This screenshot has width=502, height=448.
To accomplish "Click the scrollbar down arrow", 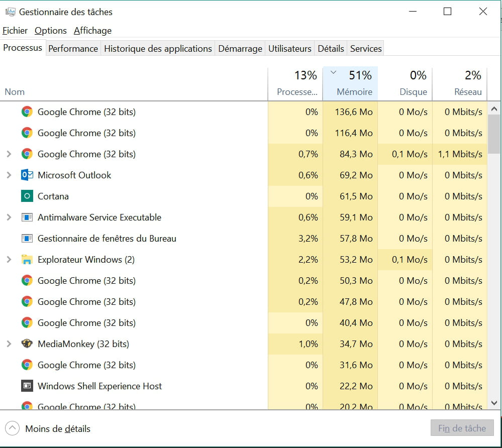I will (494, 403).
